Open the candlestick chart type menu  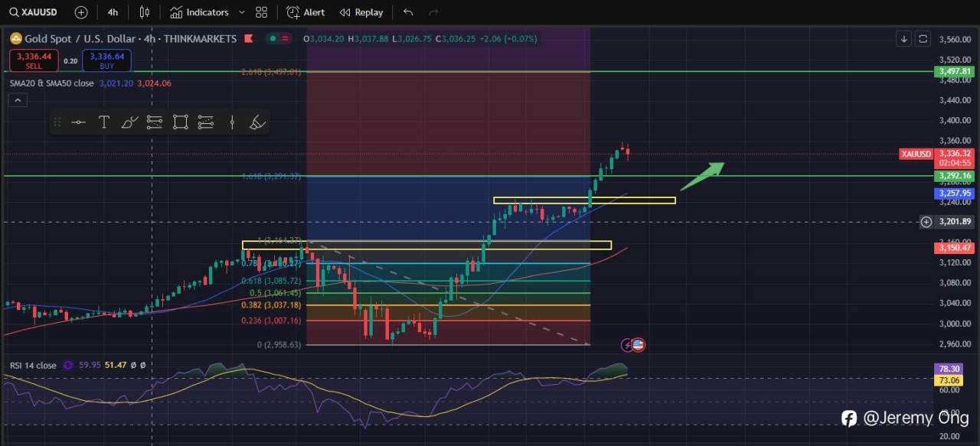[x=145, y=12]
